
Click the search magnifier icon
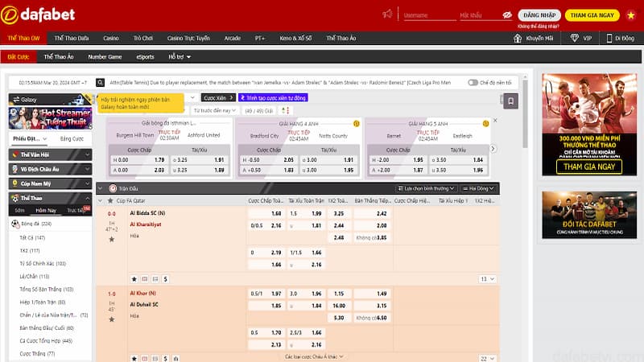tap(100, 82)
